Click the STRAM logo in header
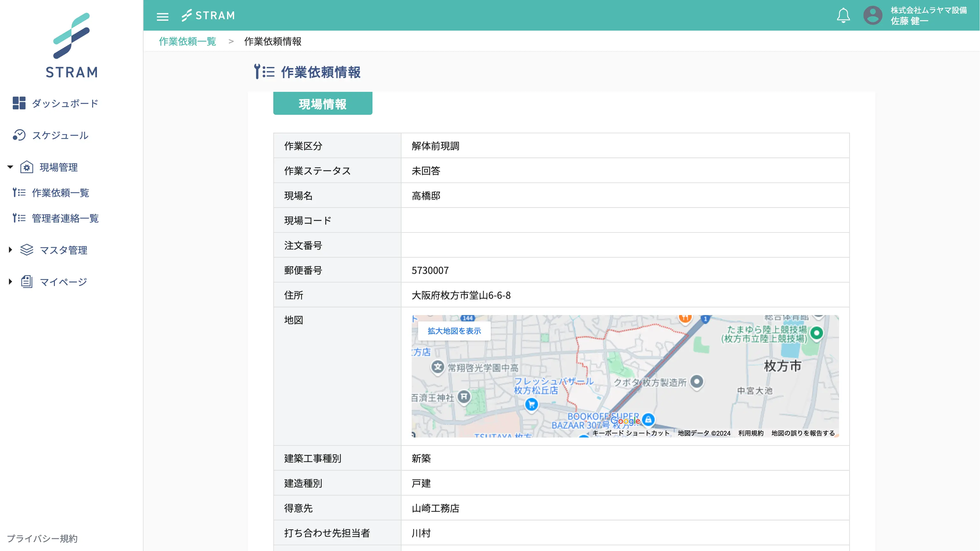The width and height of the screenshot is (980, 551). [208, 16]
